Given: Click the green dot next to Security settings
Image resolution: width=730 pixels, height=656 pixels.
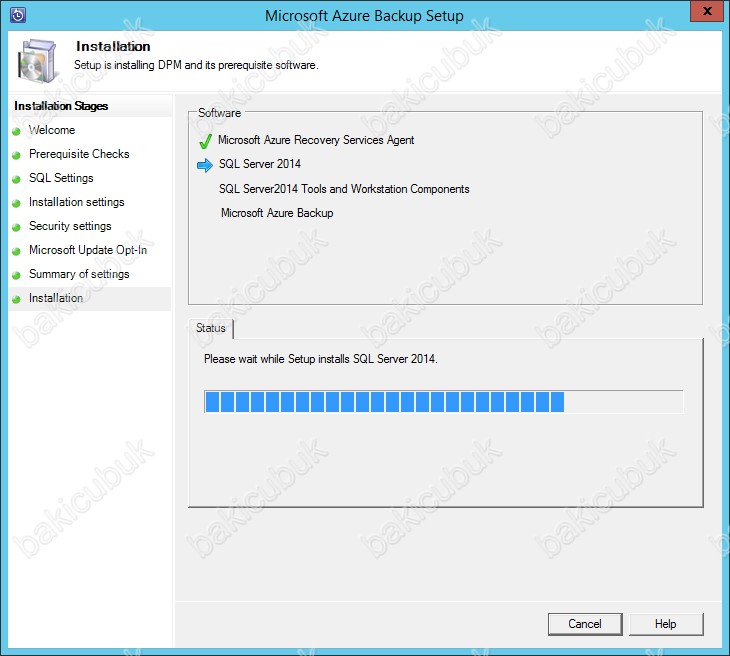Looking at the screenshot, I should click(x=16, y=227).
